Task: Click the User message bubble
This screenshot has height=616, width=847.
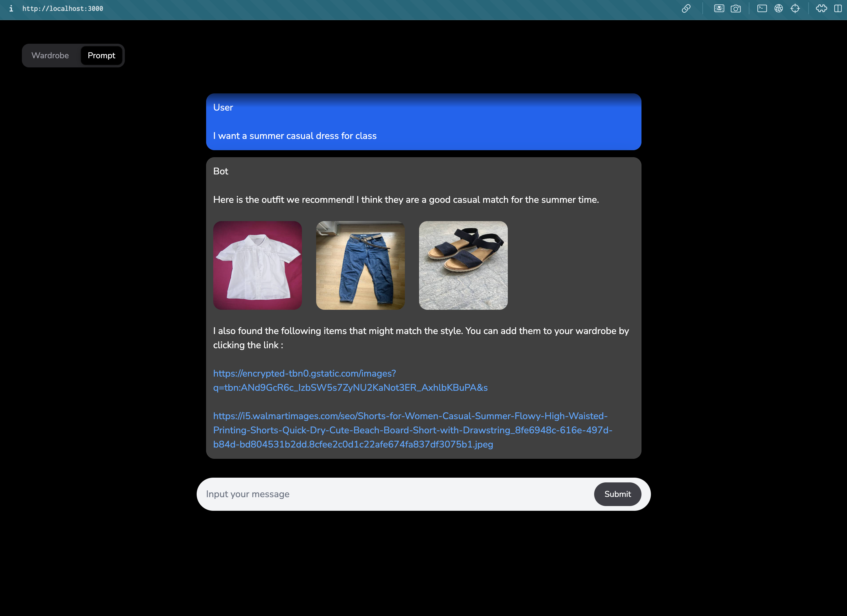Action: coord(423,122)
